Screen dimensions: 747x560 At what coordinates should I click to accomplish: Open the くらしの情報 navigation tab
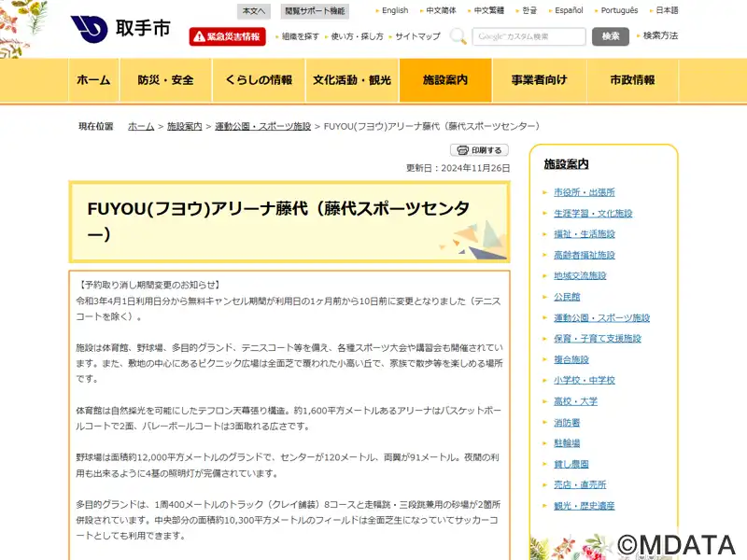coord(259,80)
